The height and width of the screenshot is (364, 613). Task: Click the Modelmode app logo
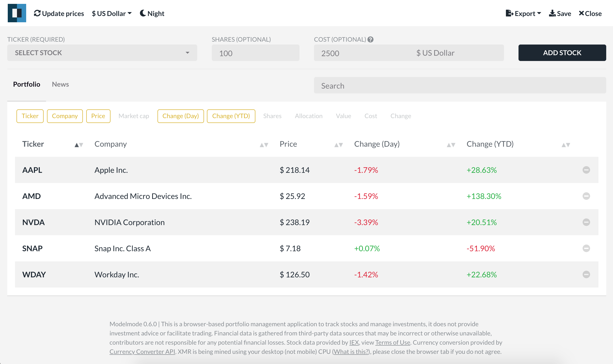17,13
